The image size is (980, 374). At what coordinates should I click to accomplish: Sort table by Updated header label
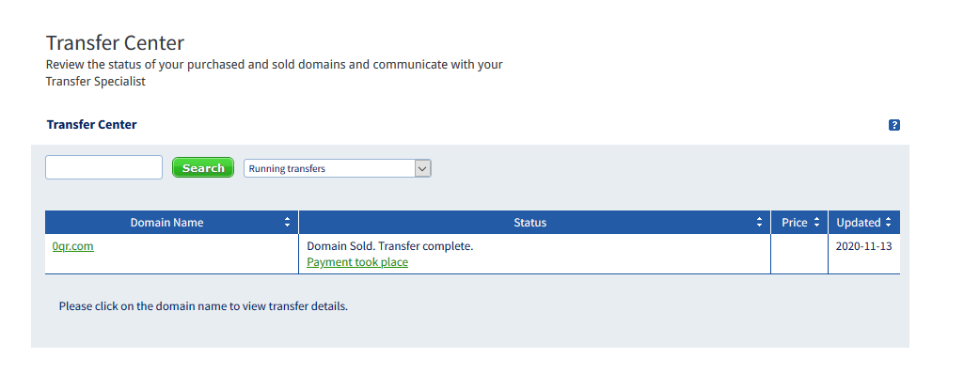858,223
